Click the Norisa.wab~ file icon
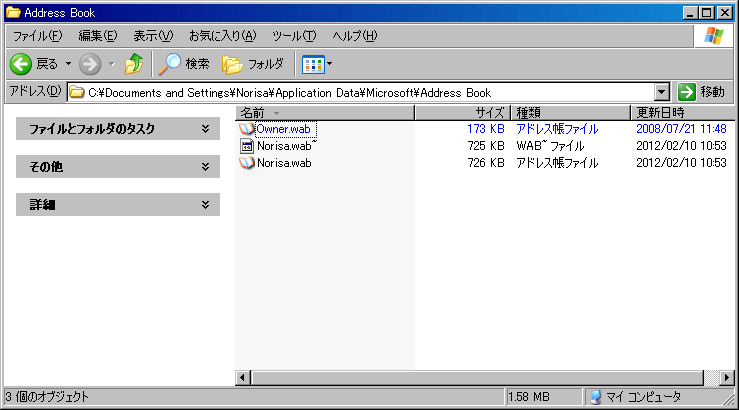The height and width of the screenshot is (410, 739). pos(246,146)
